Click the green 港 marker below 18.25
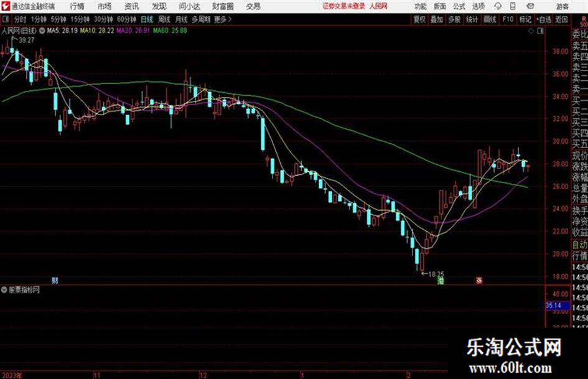Viewport: 588px width, 379px height. [441, 281]
